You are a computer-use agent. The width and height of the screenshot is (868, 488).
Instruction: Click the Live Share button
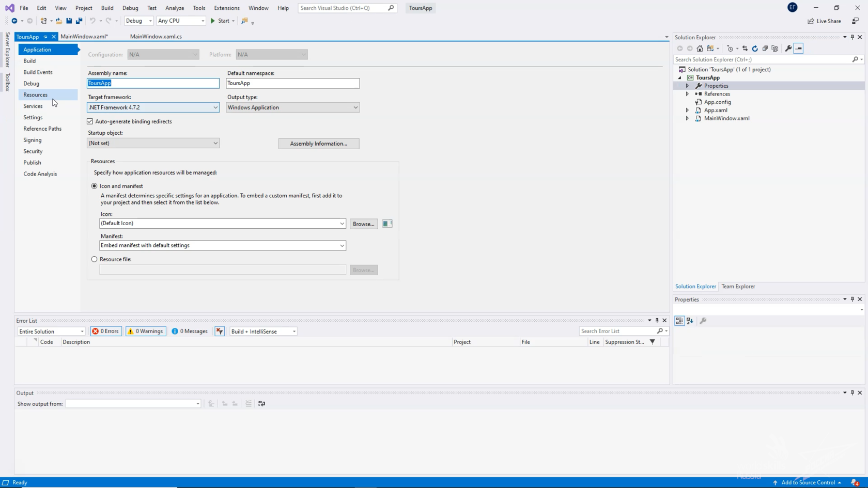(x=824, y=21)
